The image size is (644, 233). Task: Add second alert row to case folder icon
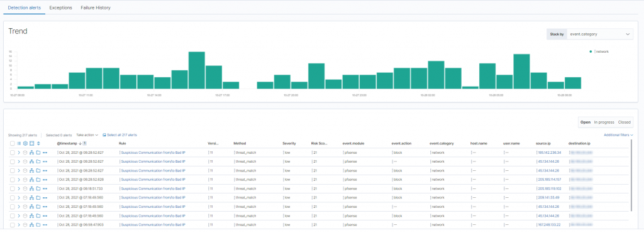click(x=38, y=161)
